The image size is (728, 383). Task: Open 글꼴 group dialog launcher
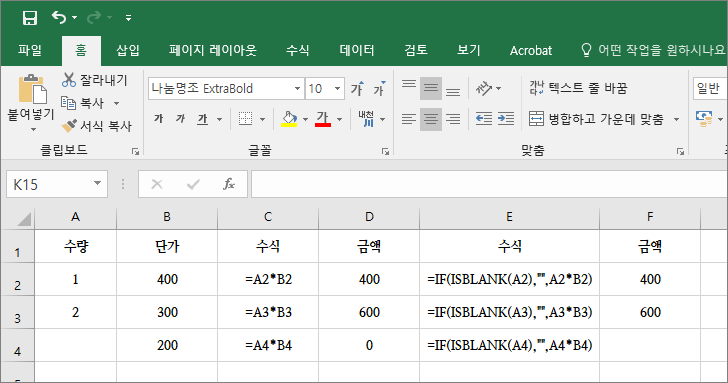pos(385,151)
